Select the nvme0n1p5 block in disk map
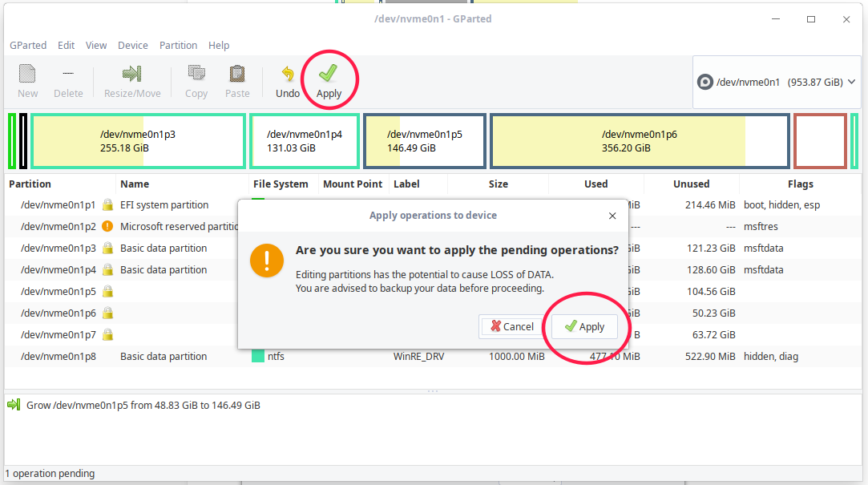 (x=425, y=141)
